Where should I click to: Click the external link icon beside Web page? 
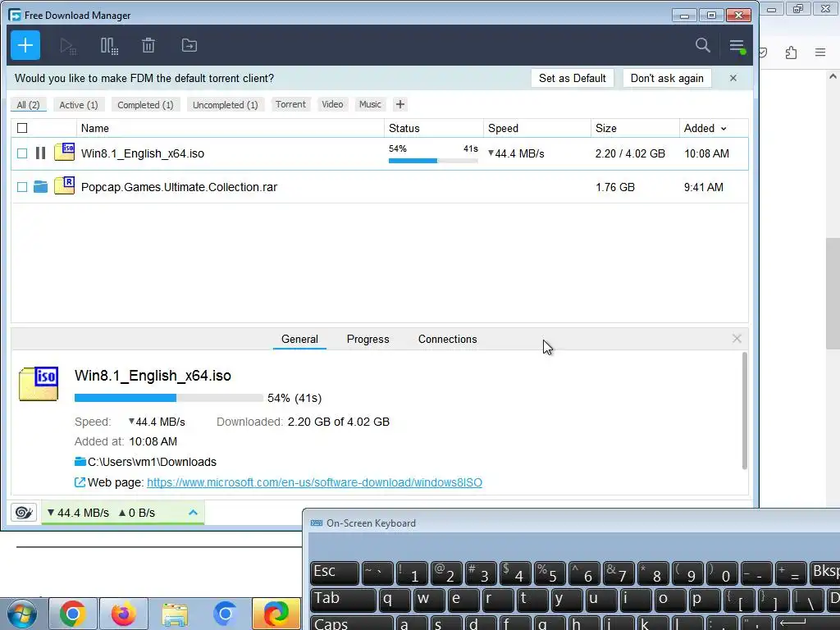coord(80,482)
